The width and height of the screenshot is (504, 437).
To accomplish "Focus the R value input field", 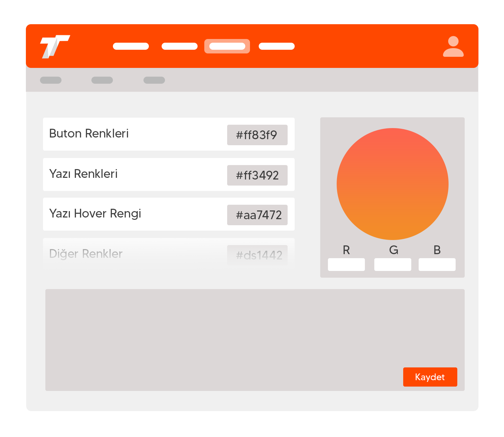I will tap(346, 265).
